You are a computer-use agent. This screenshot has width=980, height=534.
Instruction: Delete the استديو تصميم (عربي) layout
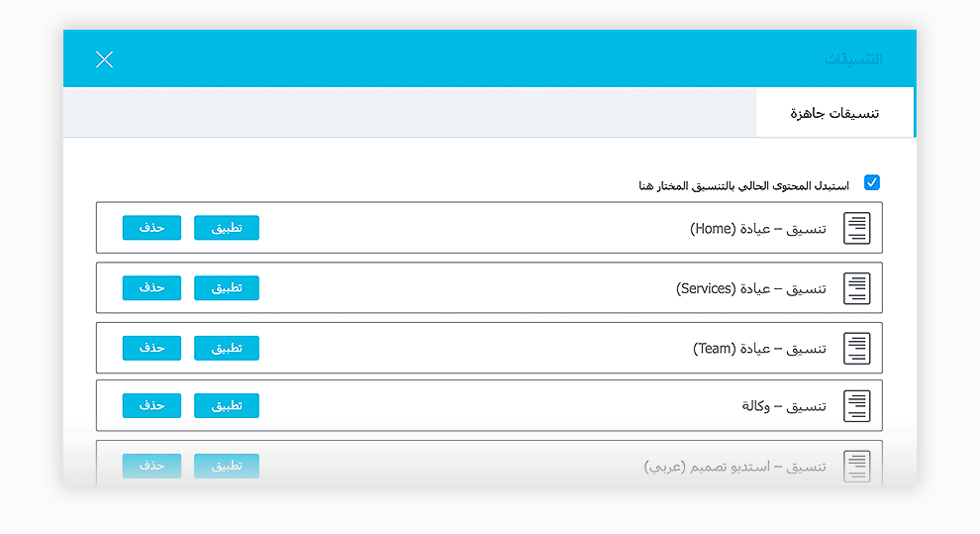(x=151, y=465)
